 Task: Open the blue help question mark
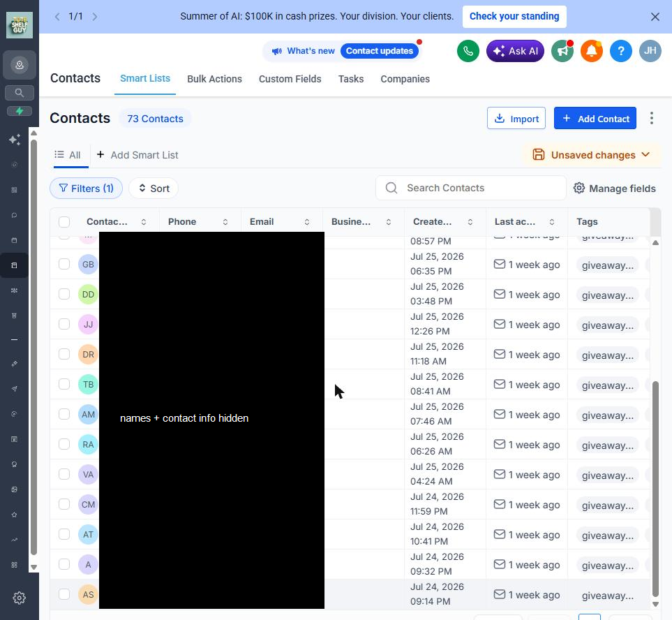click(x=620, y=51)
